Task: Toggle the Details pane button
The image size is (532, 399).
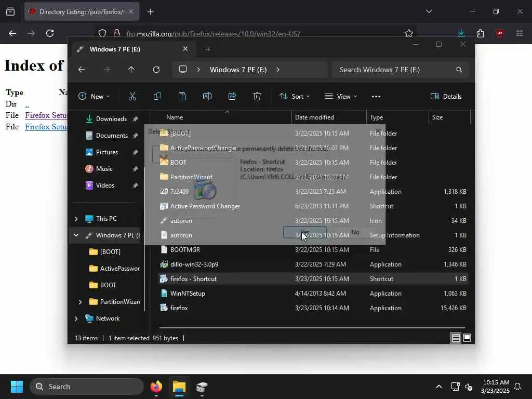Action: point(446,96)
